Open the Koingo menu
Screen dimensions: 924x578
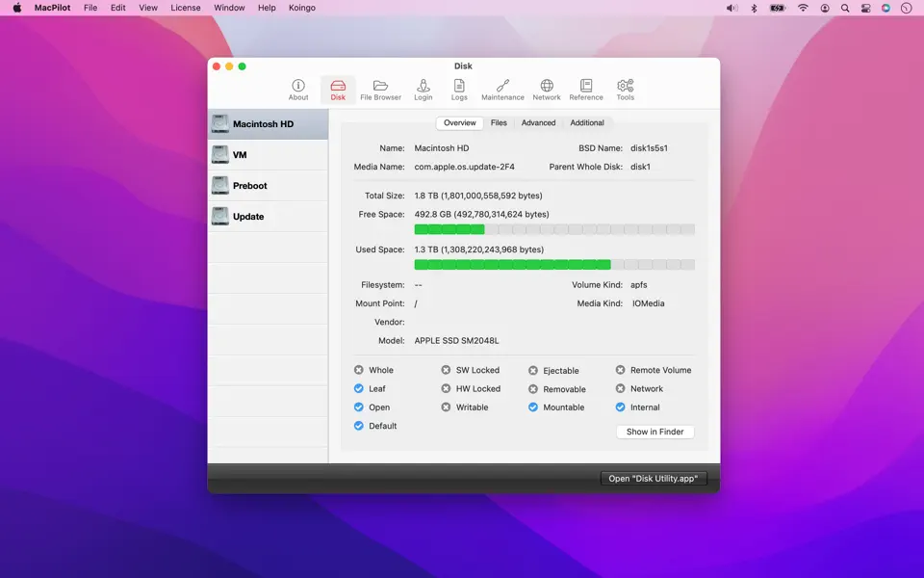tap(301, 8)
